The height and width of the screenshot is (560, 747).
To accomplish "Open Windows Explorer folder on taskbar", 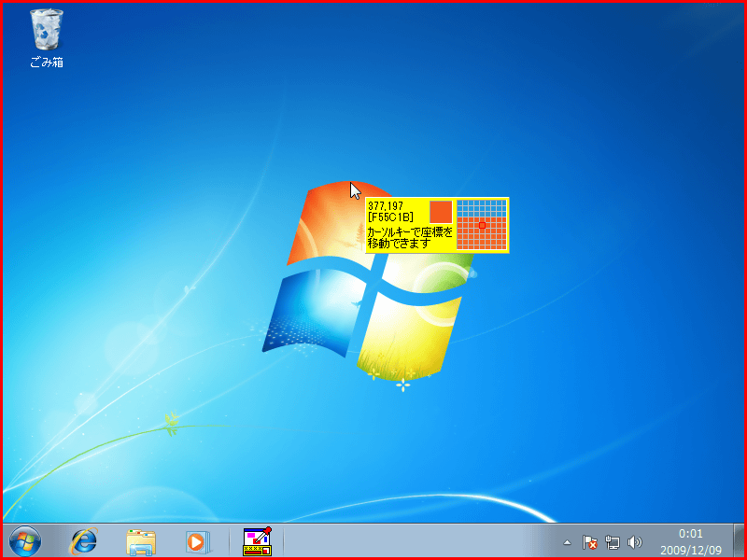I will tap(141, 542).
